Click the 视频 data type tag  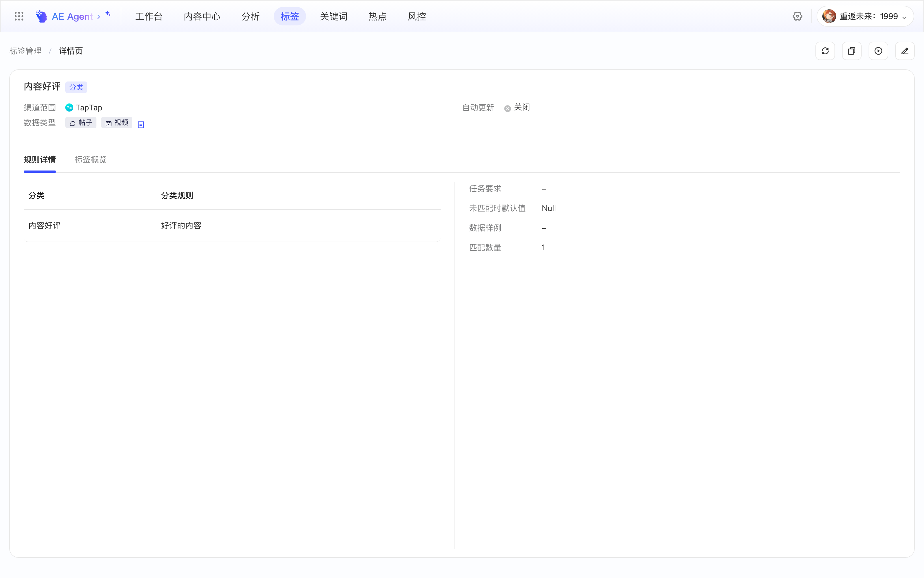[117, 123]
